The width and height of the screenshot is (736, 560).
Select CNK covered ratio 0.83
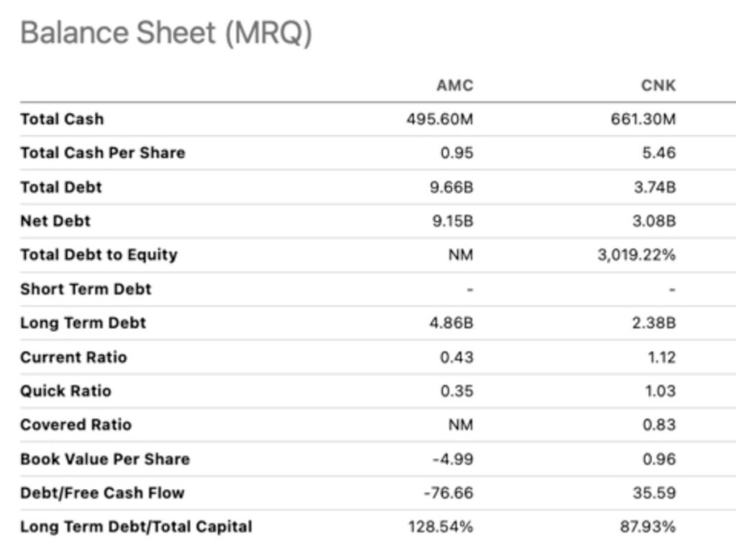[x=659, y=425]
